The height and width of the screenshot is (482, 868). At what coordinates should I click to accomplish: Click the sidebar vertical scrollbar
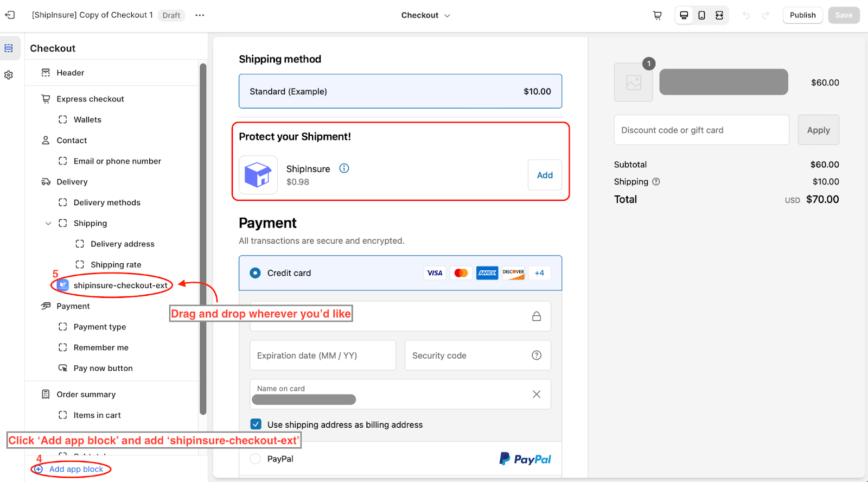(203, 239)
